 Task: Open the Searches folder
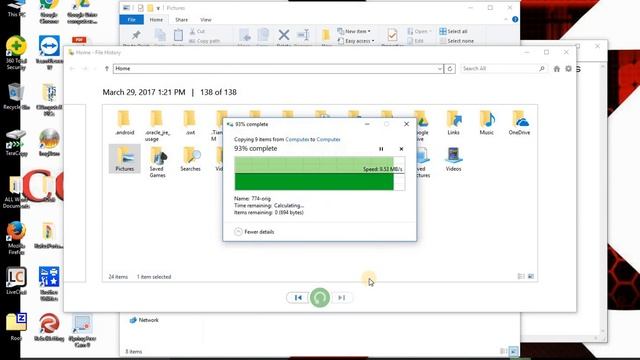click(190, 159)
